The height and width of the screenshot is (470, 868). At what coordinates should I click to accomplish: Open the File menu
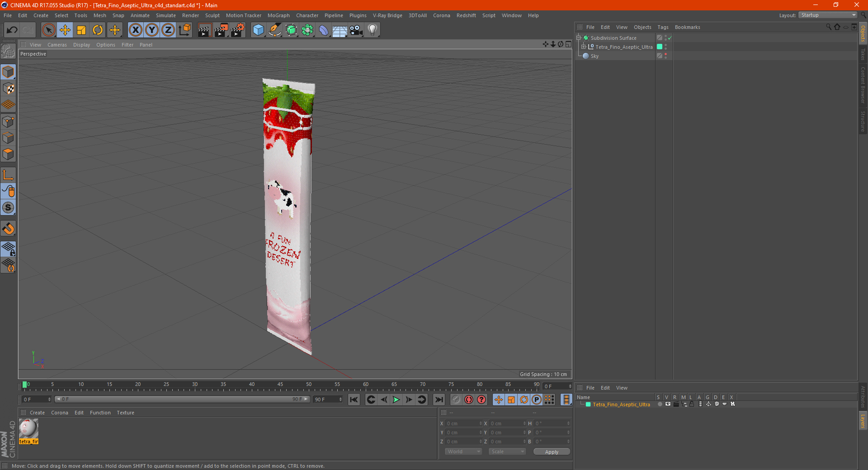click(8, 15)
